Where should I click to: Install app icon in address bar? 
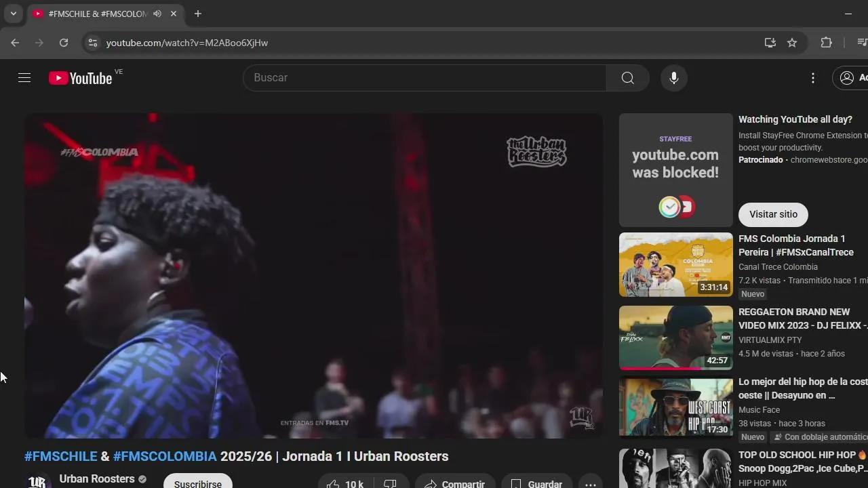click(770, 43)
